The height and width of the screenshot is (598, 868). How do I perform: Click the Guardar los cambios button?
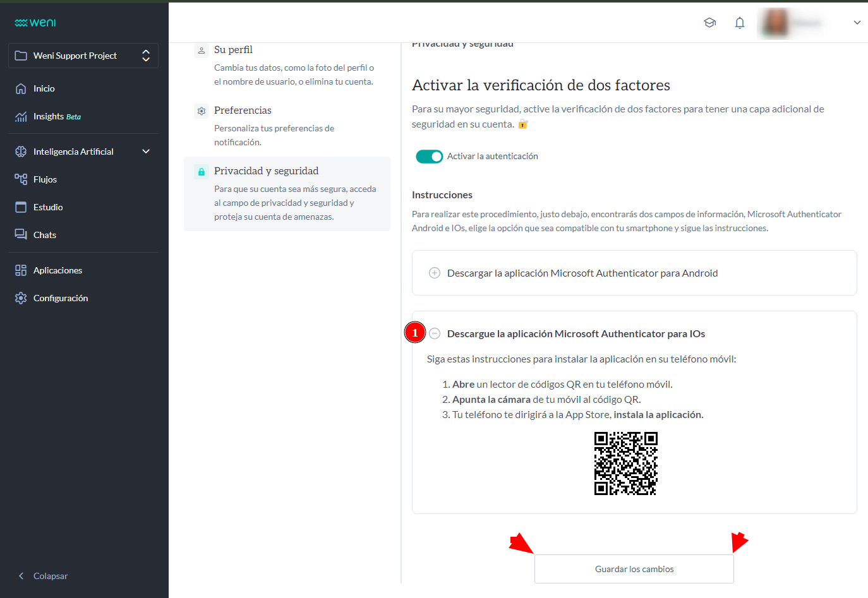[634, 568]
